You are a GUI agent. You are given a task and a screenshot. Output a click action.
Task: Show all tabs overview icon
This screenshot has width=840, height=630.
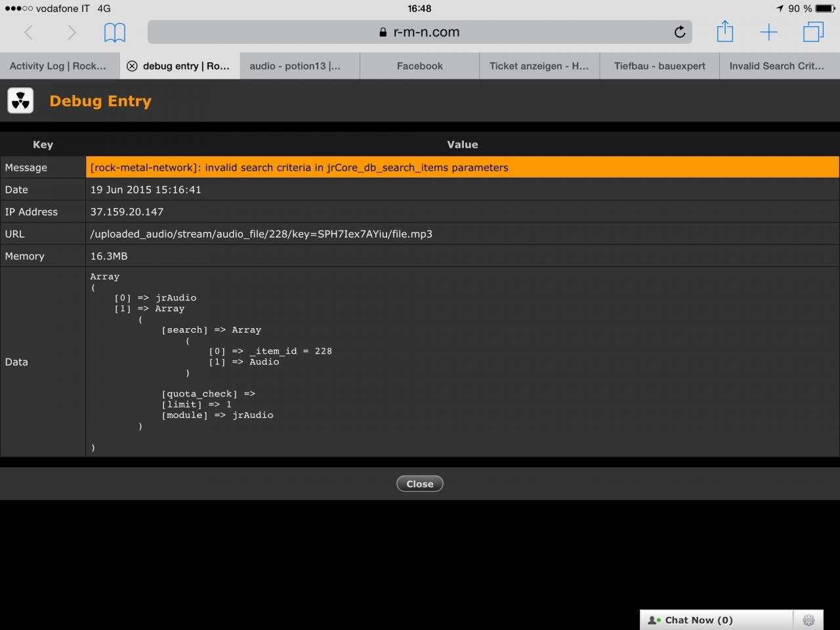[x=813, y=31]
